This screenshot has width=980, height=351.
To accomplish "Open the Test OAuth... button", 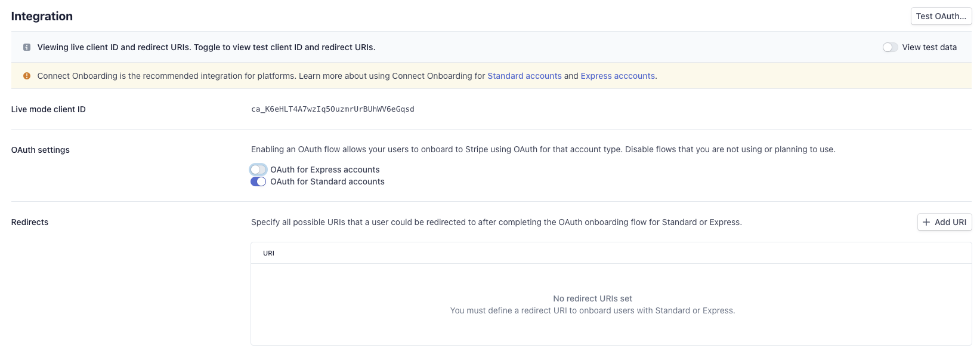I will click(941, 16).
